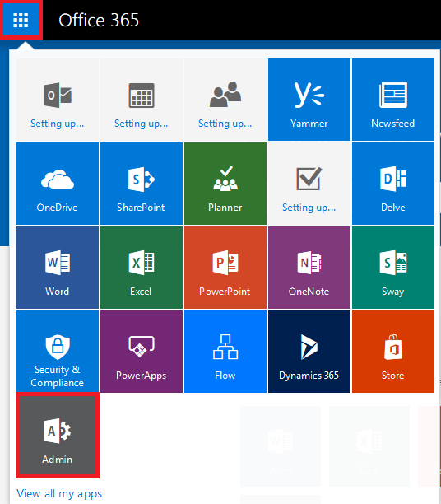Image resolution: width=441 pixels, height=504 pixels.
Task: Open the Planner app tile
Action: point(225,184)
